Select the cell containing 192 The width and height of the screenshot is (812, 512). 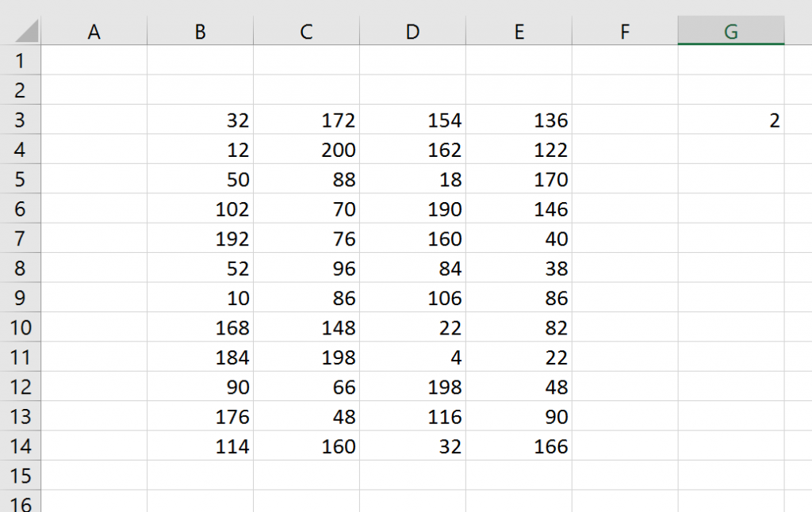201,239
